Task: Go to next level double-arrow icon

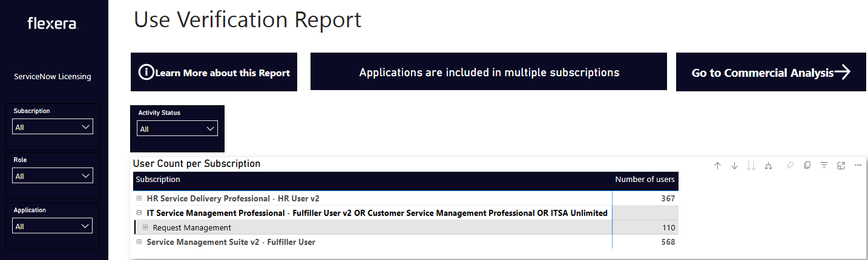Action: [751, 166]
